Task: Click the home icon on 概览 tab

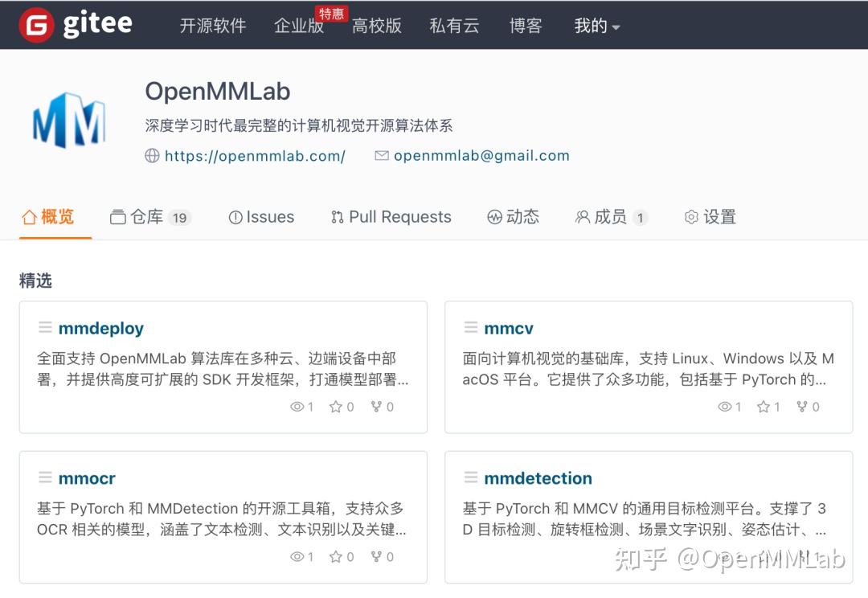Action: 29,217
